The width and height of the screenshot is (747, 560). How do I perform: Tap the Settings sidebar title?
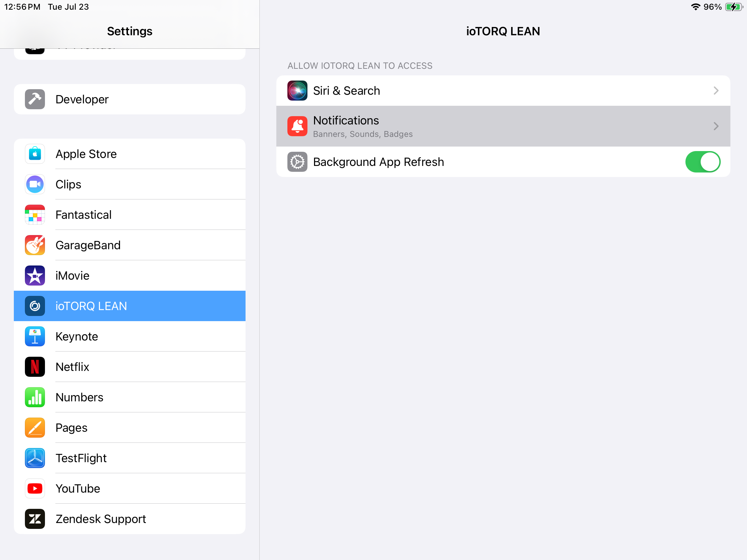130,31
